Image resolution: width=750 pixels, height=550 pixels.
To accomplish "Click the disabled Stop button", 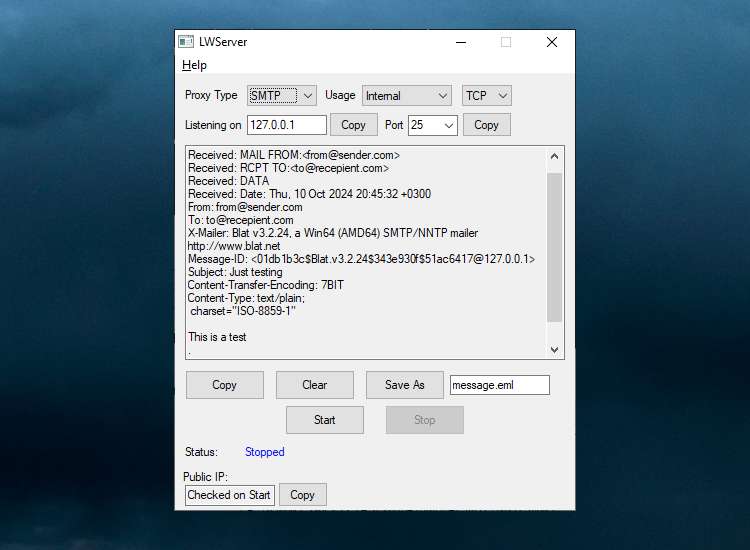I will 425,420.
